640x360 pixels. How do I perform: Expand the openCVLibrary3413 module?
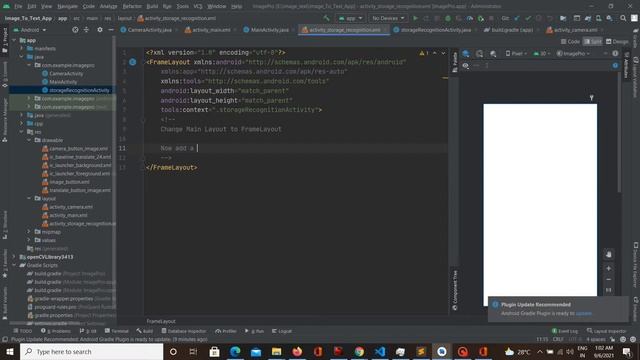coord(14,257)
